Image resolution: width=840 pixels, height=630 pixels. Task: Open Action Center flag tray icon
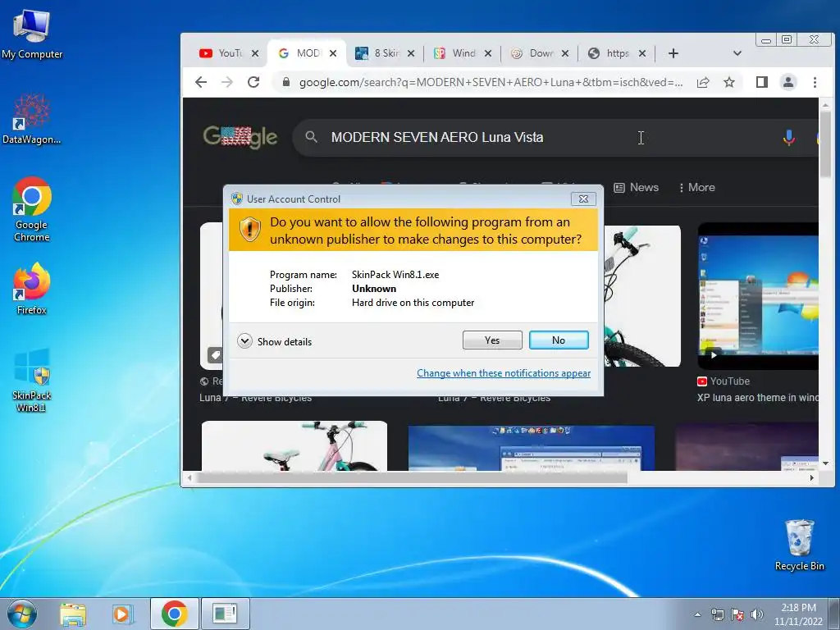coord(737,614)
